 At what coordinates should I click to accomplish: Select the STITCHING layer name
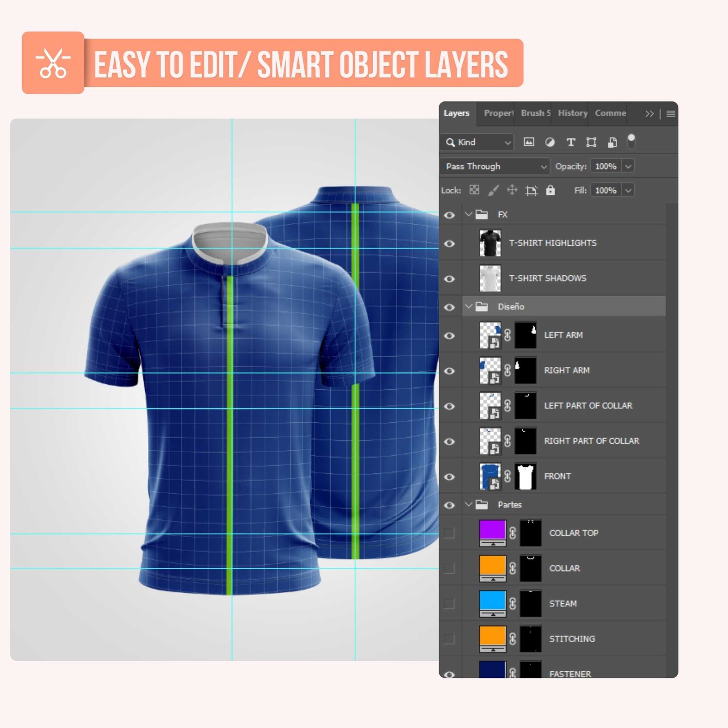pyautogui.click(x=572, y=639)
